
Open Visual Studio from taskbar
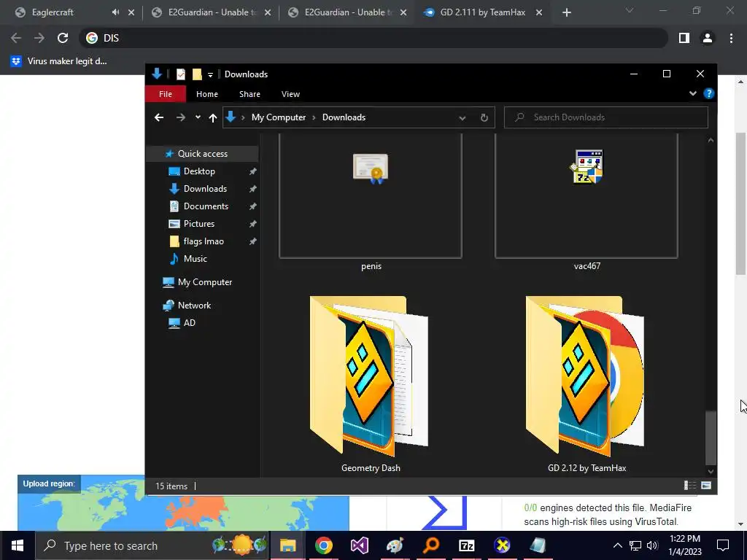pos(359,545)
